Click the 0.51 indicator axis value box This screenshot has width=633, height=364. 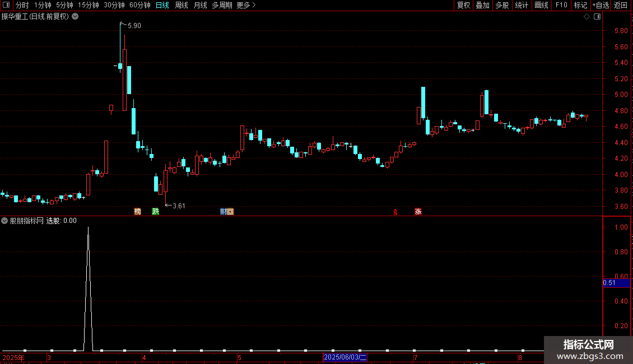(x=616, y=283)
